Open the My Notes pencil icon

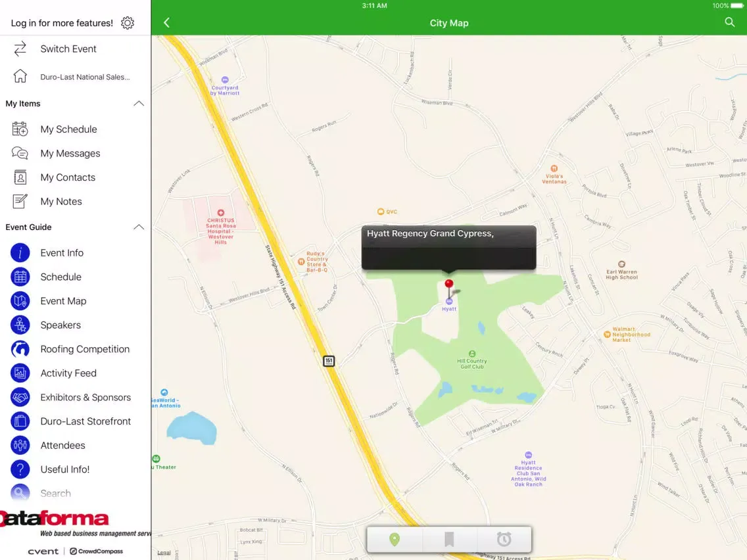click(x=20, y=201)
